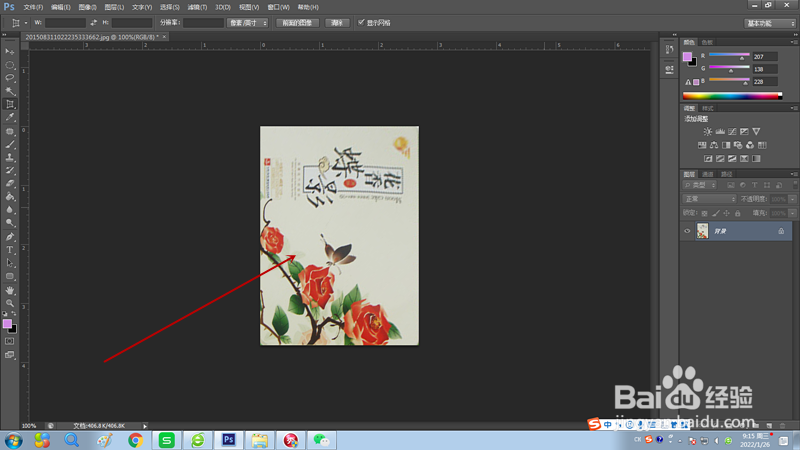
Task: Add a Levels adjustment
Action: 720,132
